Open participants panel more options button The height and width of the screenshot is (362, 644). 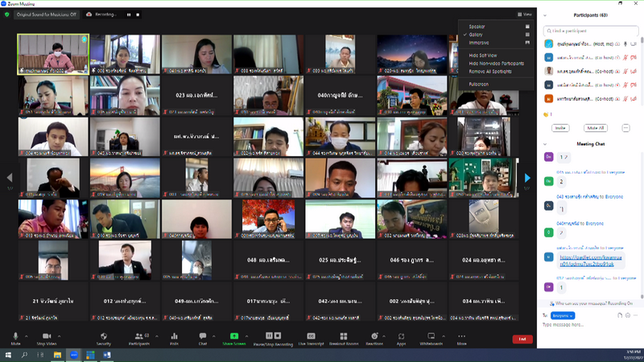pyautogui.click(x=625, y=128)
